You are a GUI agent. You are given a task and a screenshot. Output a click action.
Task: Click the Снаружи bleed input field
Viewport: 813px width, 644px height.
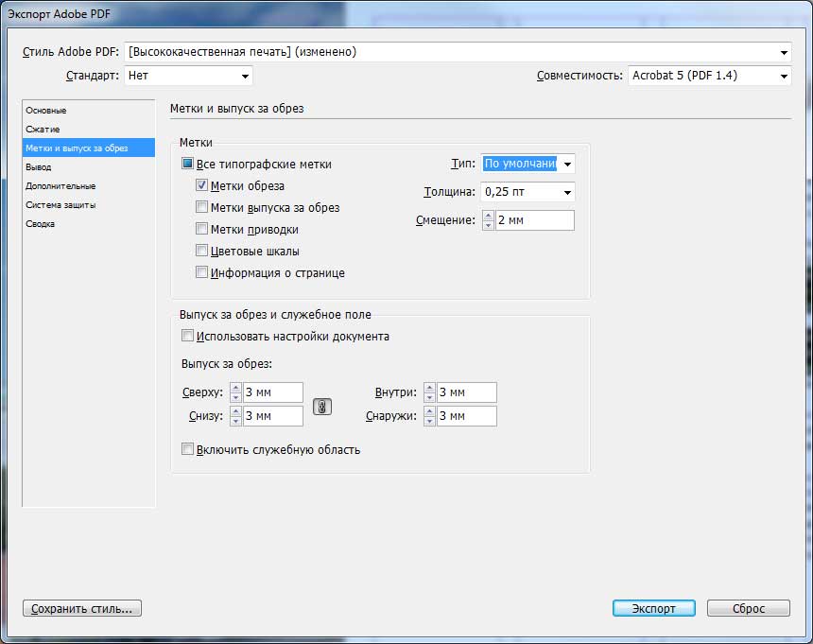pyautogui.click(x=467, y=416)
